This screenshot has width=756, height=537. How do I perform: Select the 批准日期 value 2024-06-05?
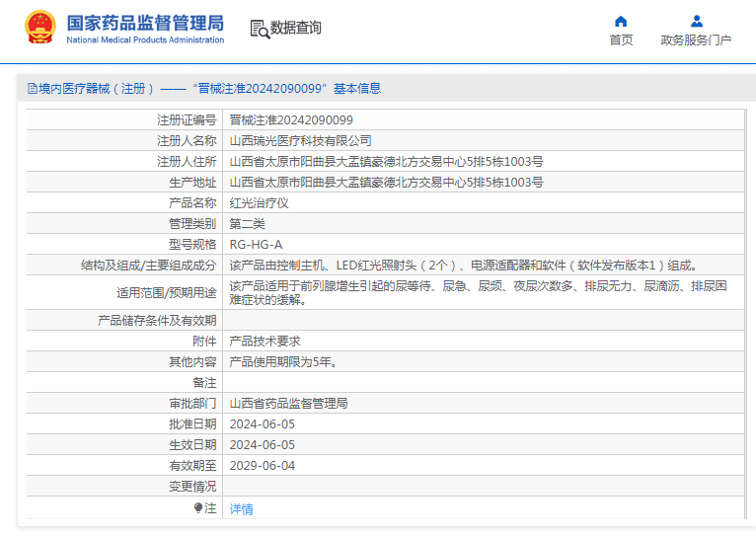pos(262,424)
